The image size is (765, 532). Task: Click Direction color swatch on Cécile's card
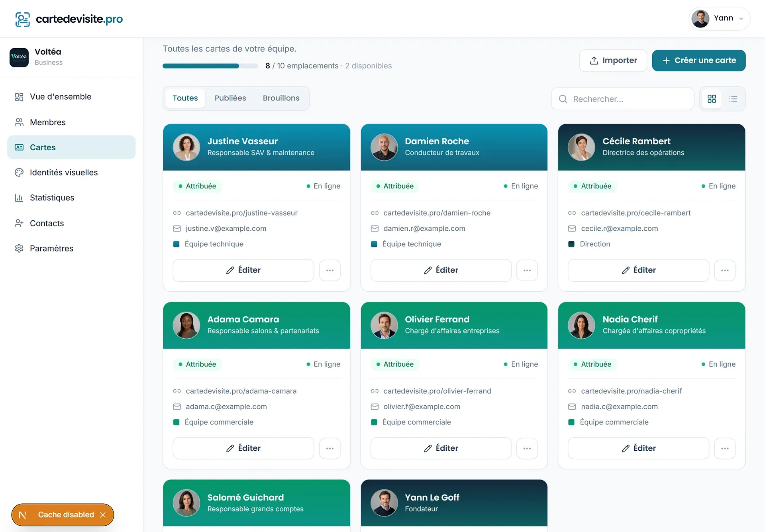click(571, 244)
